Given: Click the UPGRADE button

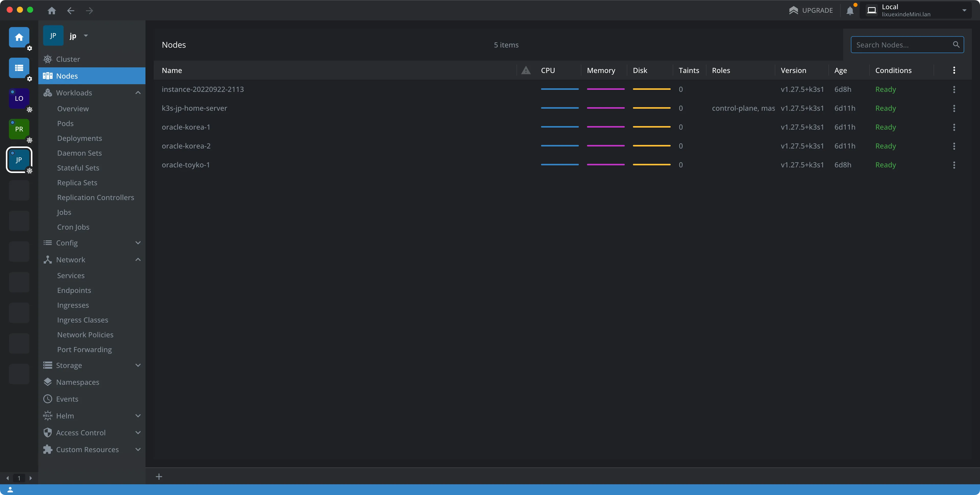Looking at the screenshot, I should (811, 10).
